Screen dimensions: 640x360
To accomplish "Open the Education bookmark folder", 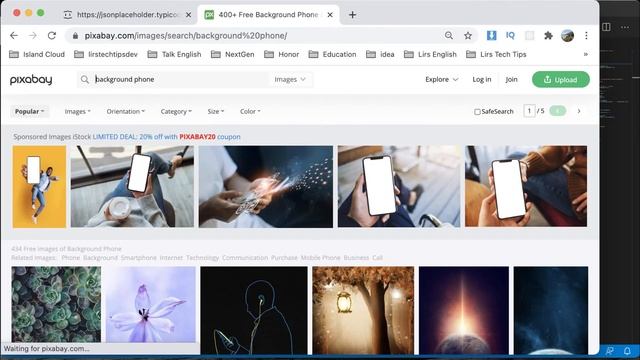I will 332,54.
